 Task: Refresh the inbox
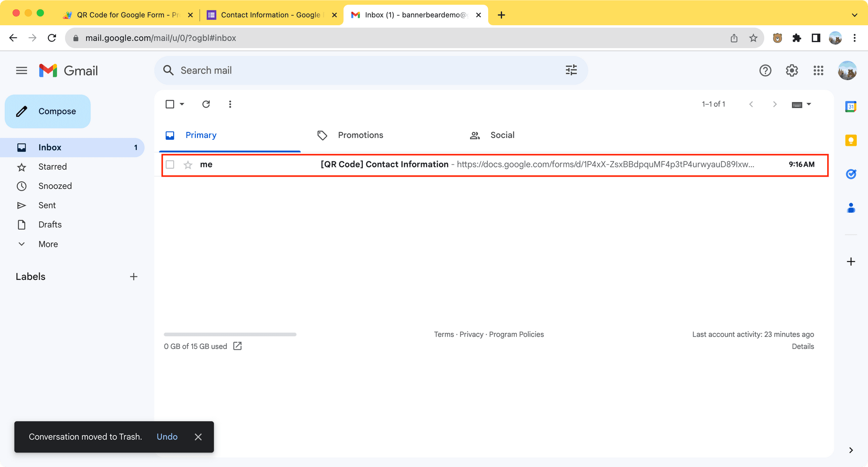tap(206, 104)
